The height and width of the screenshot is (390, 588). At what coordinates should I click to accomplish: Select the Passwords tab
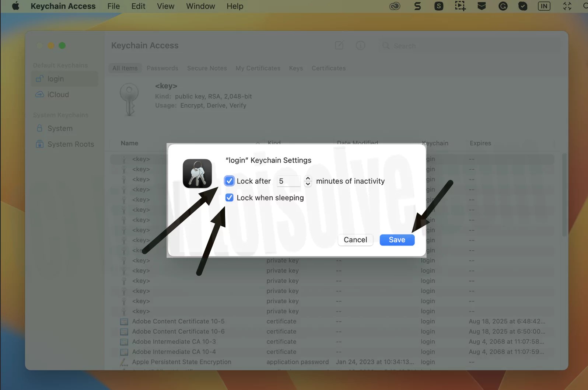162,68
